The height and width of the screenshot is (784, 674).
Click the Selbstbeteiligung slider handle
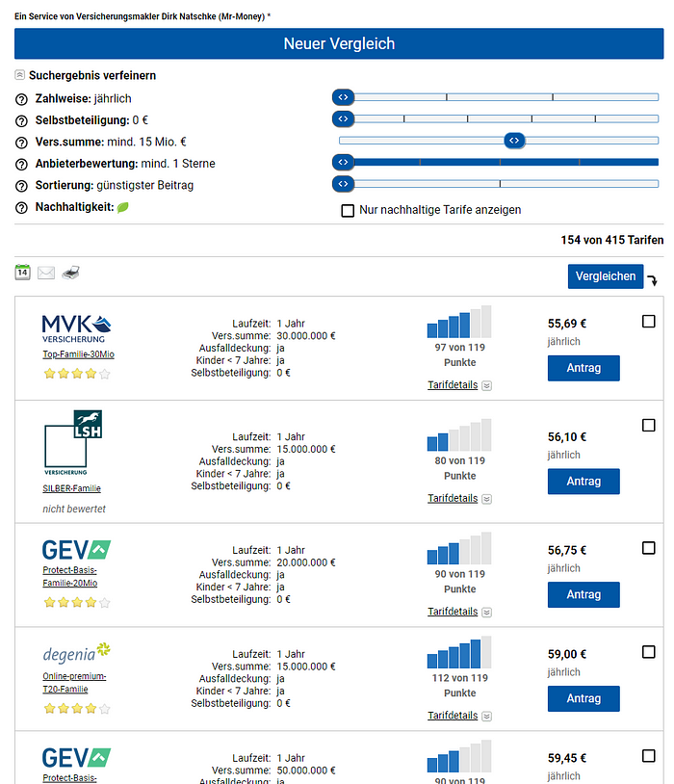pyautogui.click(x=343, y=118)
